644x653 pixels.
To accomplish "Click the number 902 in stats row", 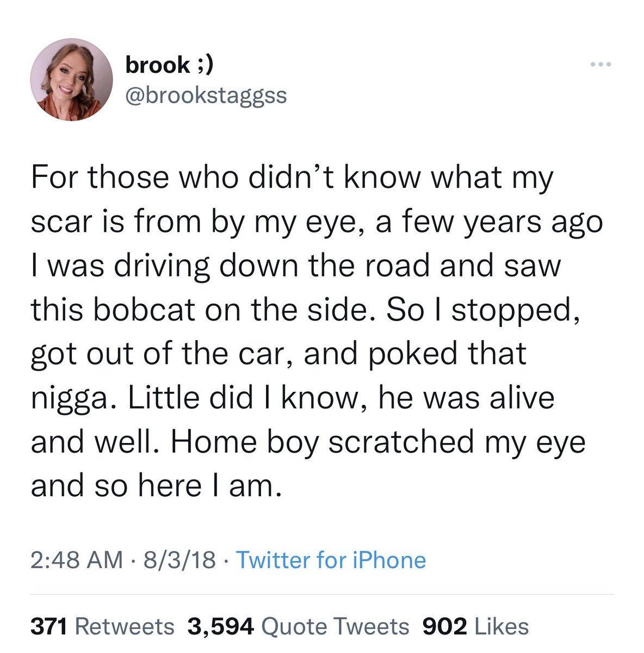I will pyautogui.click(x=444, y=626).
